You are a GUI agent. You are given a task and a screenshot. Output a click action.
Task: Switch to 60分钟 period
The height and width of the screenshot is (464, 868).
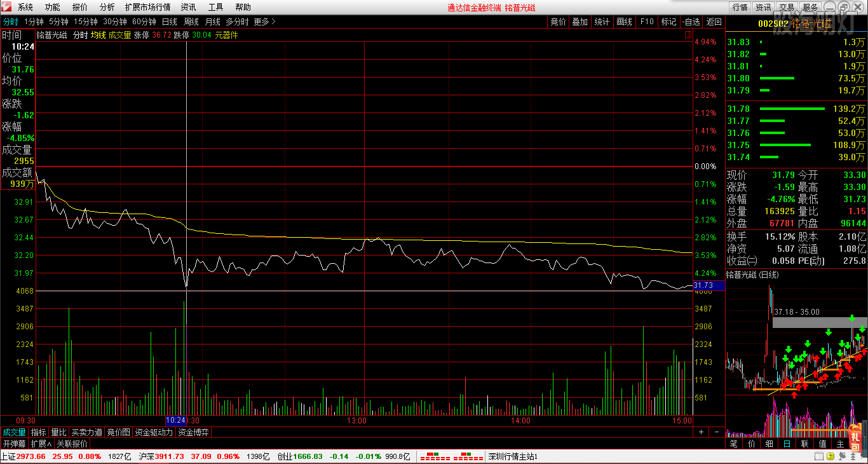144,22
